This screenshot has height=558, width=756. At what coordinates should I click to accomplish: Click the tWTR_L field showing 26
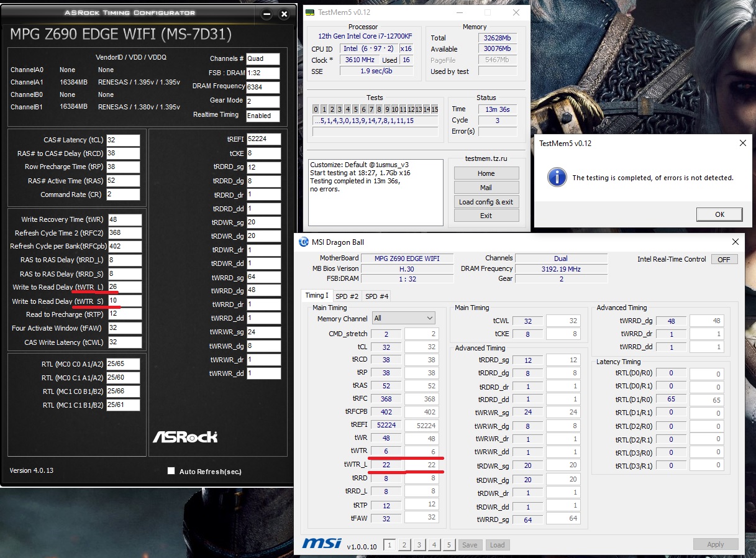click(125, 287)
